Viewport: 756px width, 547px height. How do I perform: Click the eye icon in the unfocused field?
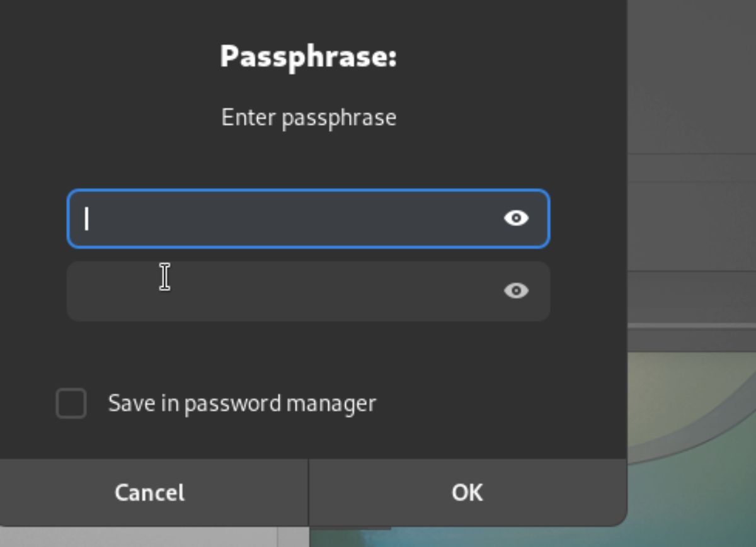click(516, 290)
